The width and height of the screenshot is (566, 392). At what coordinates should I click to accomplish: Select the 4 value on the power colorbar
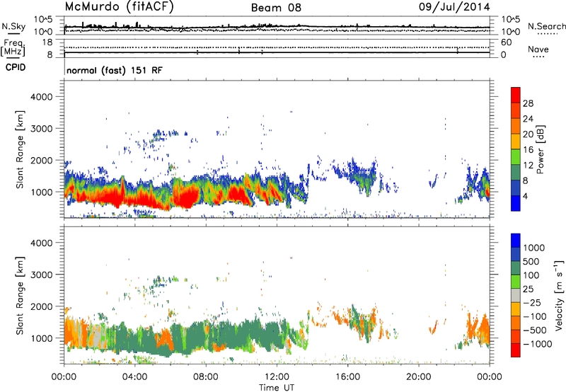(525, 196)
